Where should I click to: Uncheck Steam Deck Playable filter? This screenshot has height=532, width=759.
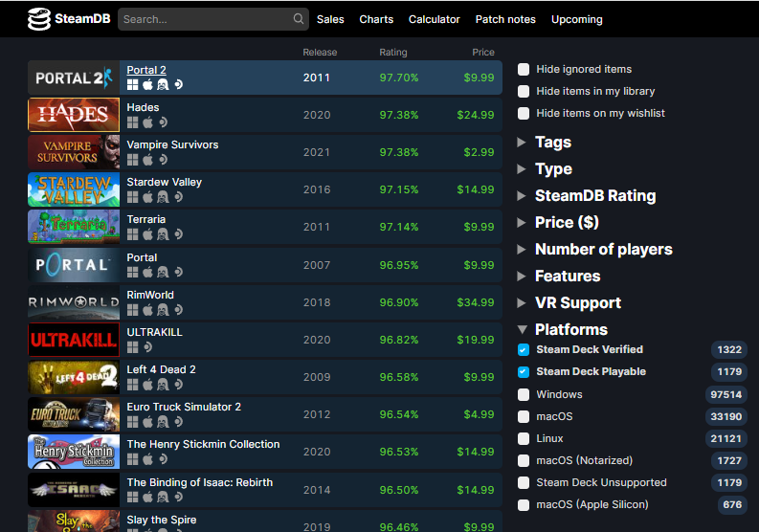click(x=524, y=372)
